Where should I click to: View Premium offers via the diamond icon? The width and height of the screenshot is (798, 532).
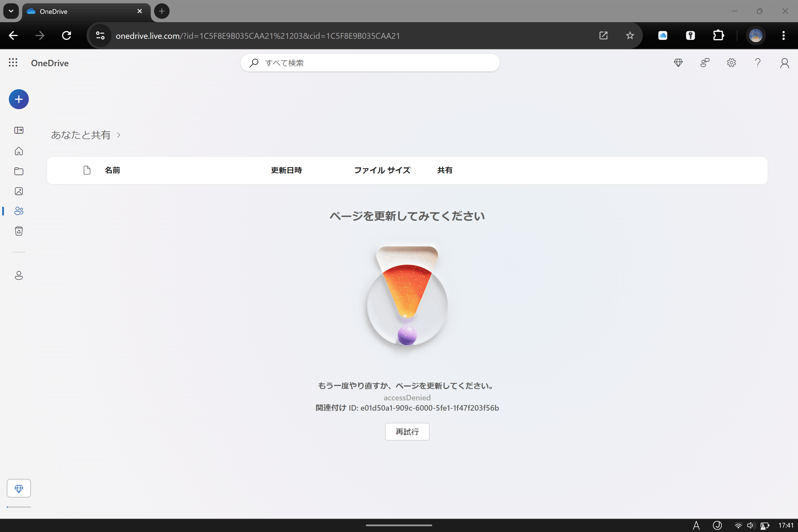coord(678,63)
